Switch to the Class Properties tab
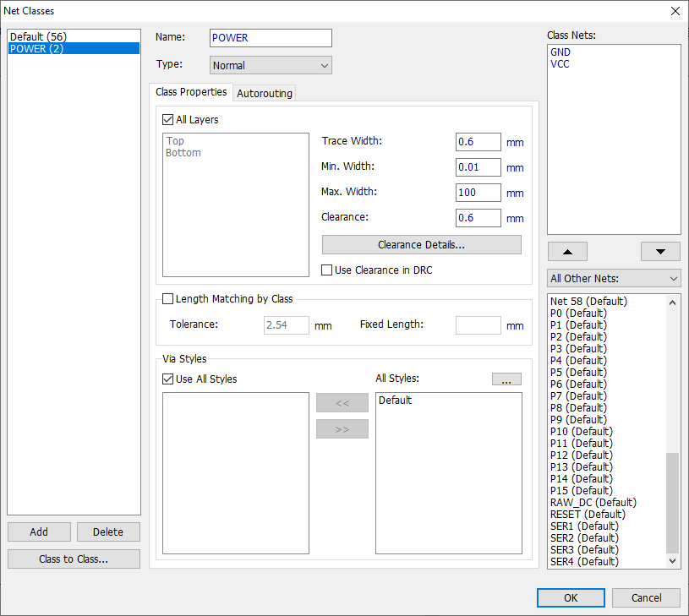The image size is (689, 616). 191,92
